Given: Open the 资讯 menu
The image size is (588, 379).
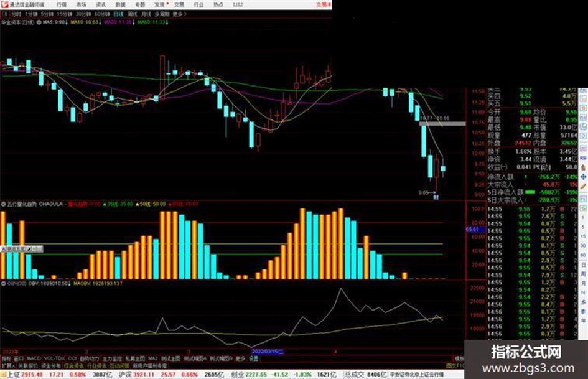Looking at the screenshot, I should 101,5.
